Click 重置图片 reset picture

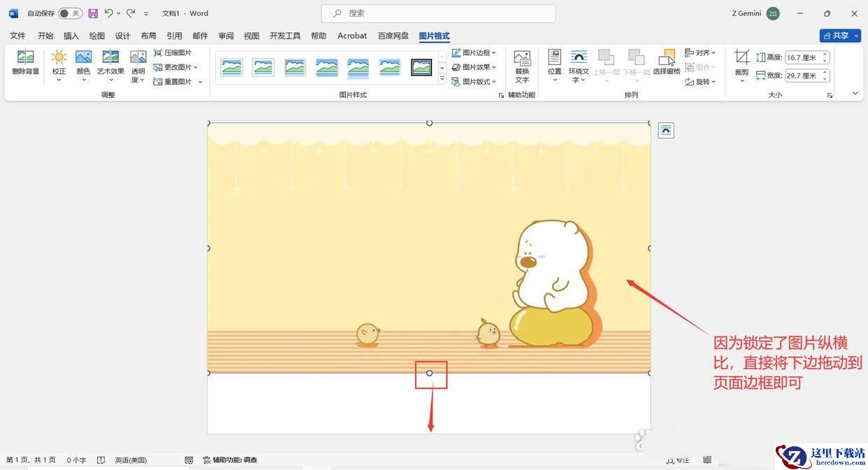[173, 82]
